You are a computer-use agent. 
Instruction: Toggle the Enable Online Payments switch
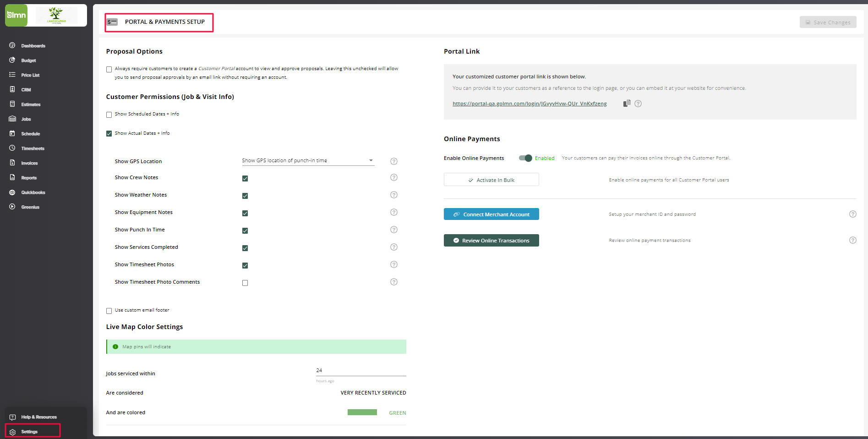(525, 158)
